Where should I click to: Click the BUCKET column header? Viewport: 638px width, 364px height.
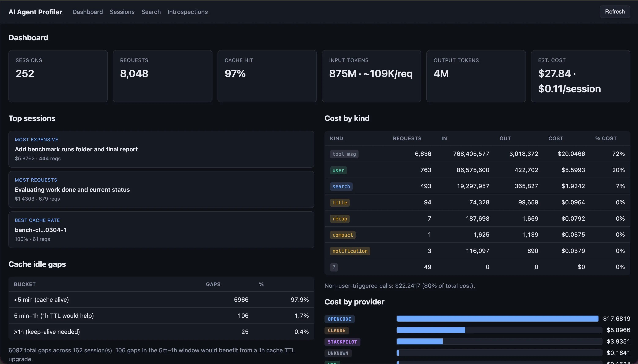click(25, 284)
